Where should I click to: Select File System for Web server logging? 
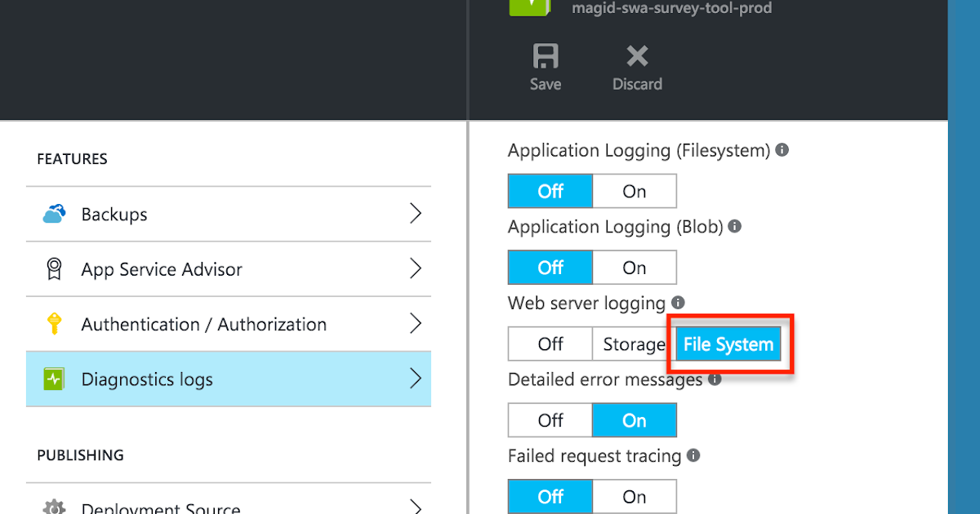point(728,344)
